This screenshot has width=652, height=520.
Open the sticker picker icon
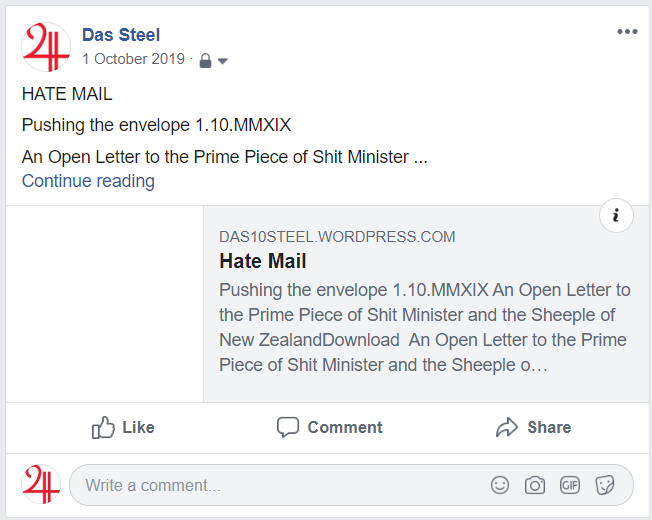point(605,485)
